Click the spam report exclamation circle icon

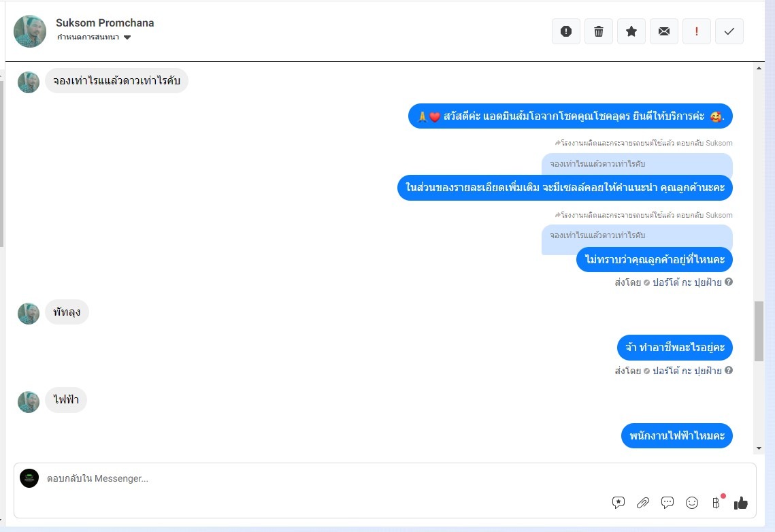(566, 31)
